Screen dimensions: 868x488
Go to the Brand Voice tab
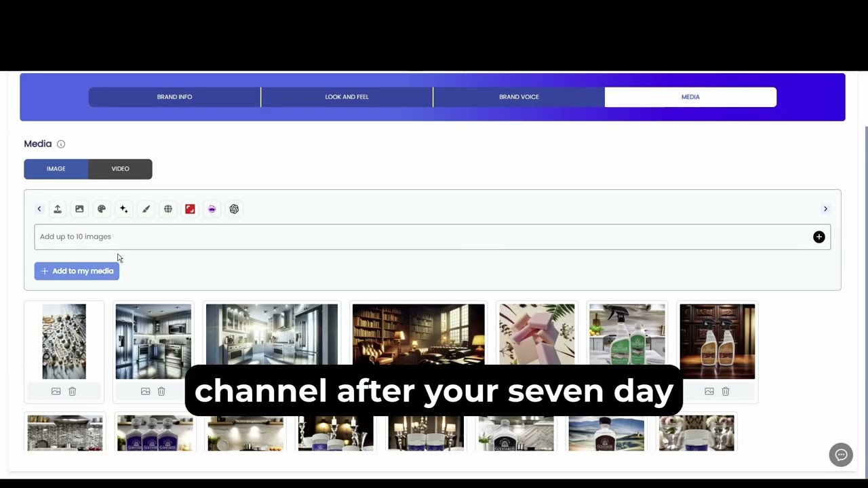point(519,97)
